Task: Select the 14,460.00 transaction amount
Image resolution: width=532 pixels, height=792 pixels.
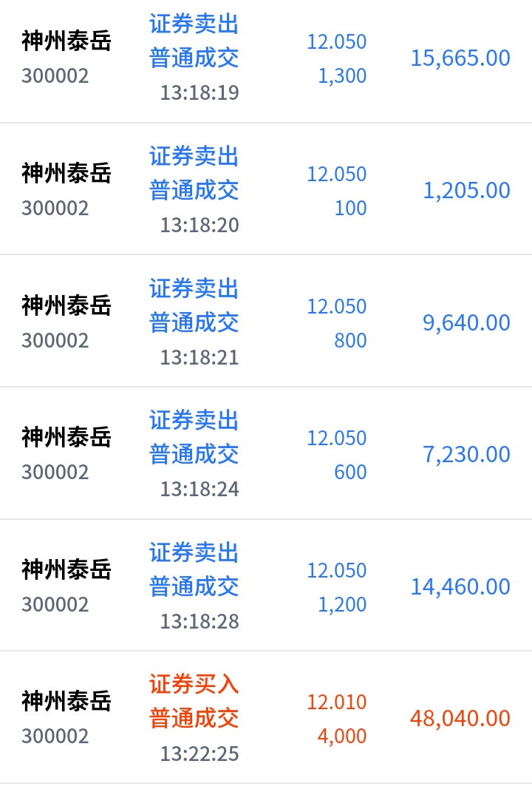Action: [x=460, y=587]
